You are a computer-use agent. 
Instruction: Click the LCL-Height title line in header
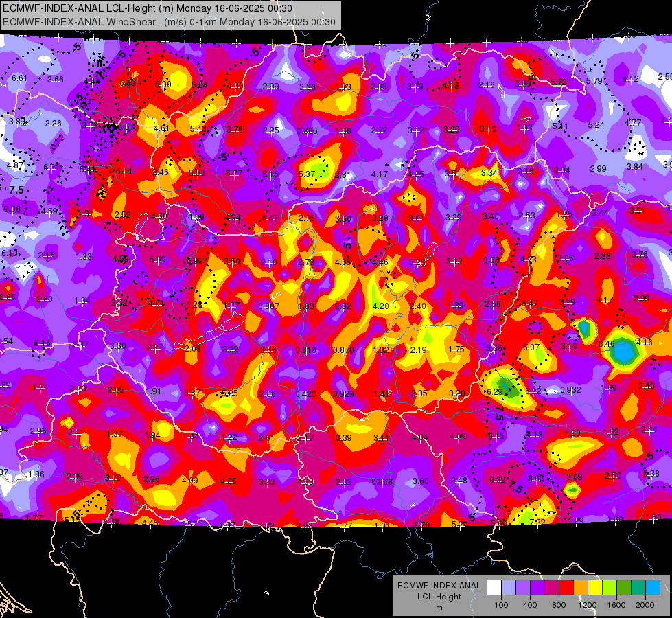click(148, 8)
